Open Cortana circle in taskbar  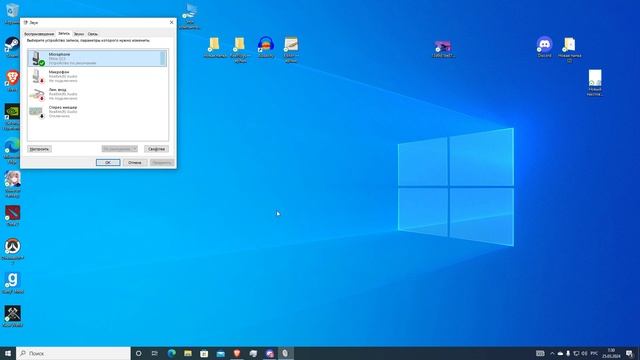[x=138, y=353]
